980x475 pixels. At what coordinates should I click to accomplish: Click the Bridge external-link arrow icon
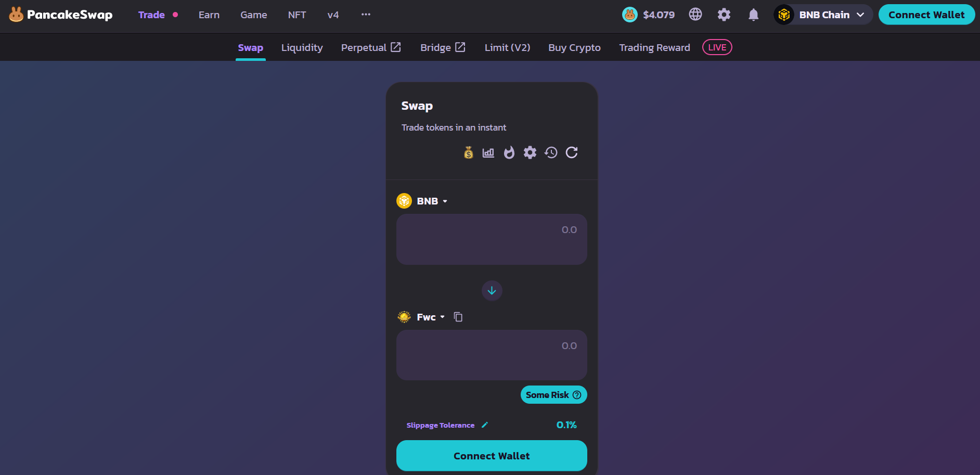460,47
